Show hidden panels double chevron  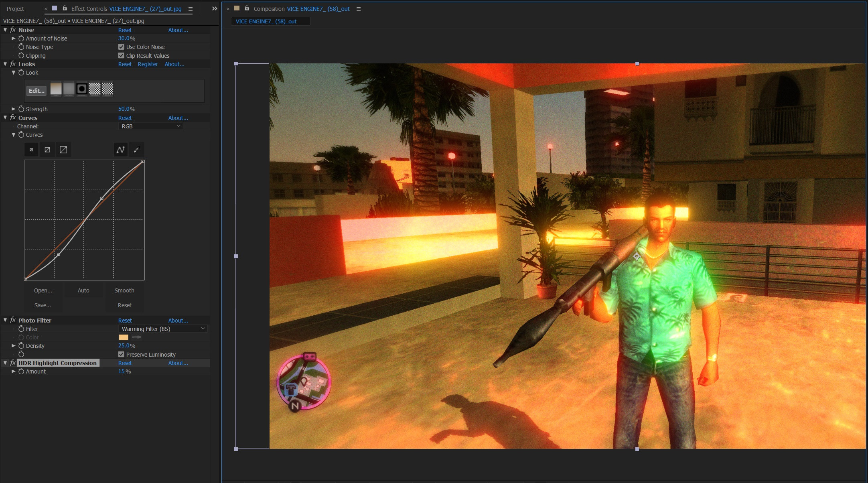tap(215, 8)
